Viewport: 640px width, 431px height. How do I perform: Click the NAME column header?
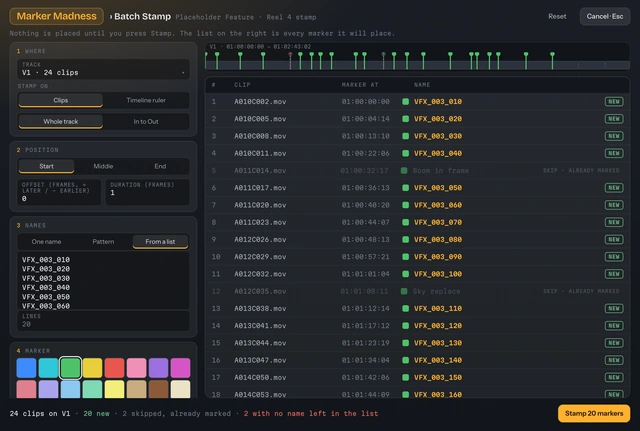click(422, 85)
